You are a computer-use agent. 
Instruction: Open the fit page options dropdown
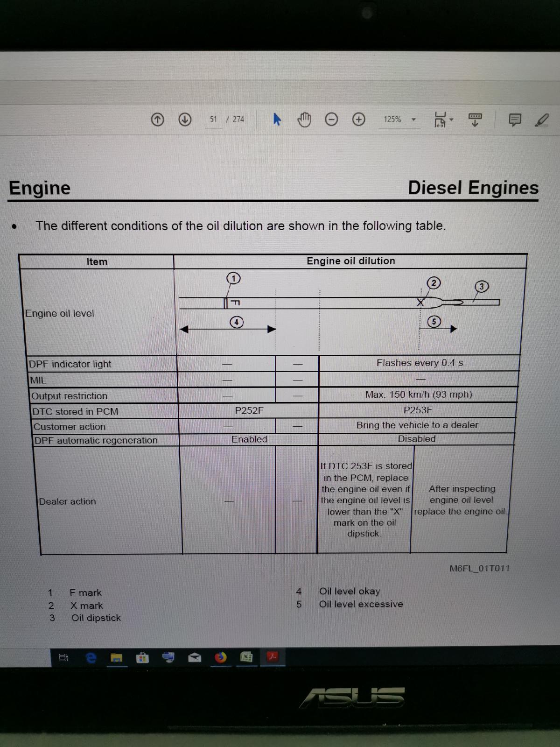pos(443,120)
